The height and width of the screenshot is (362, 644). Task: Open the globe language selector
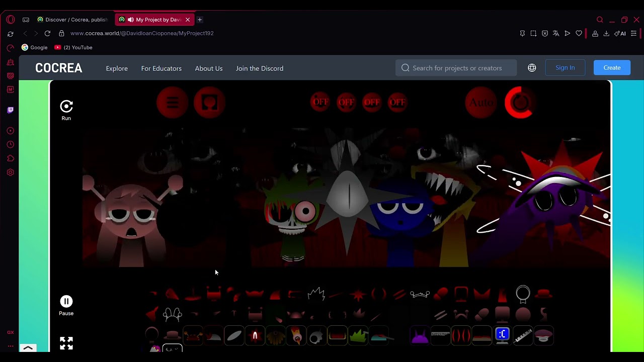click(x=532, y=68)
